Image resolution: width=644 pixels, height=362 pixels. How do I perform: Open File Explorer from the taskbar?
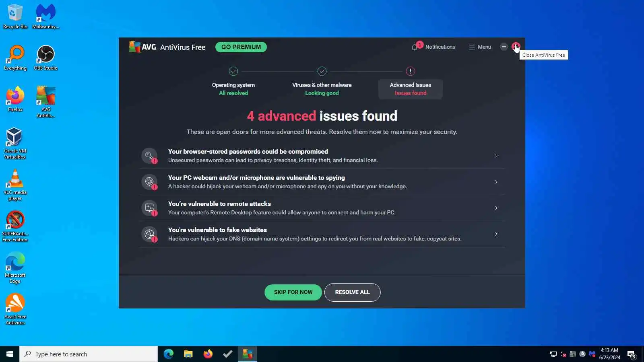click(x=188, y=354)
